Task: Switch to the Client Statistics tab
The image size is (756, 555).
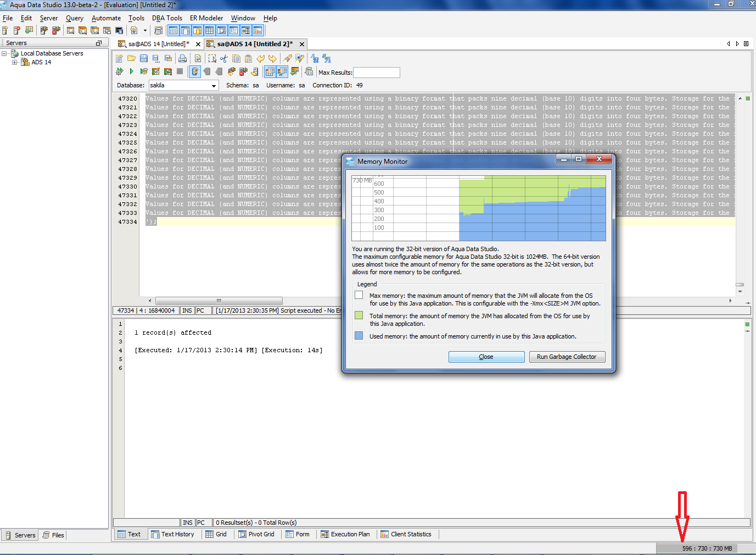Action: (x=406, y=534)
